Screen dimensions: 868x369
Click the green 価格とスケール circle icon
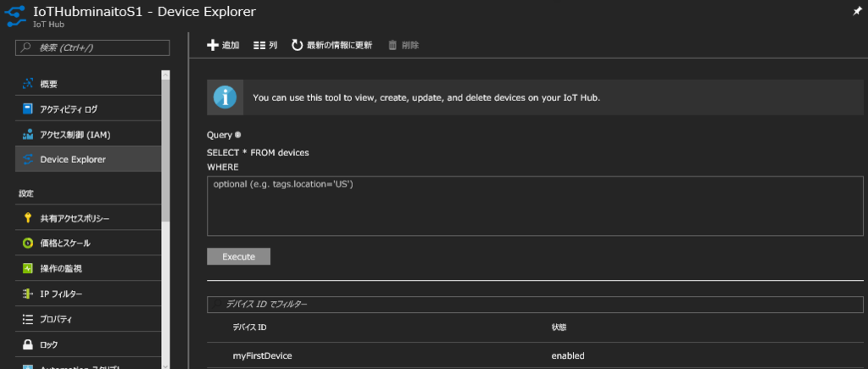(x=28, y=243)
